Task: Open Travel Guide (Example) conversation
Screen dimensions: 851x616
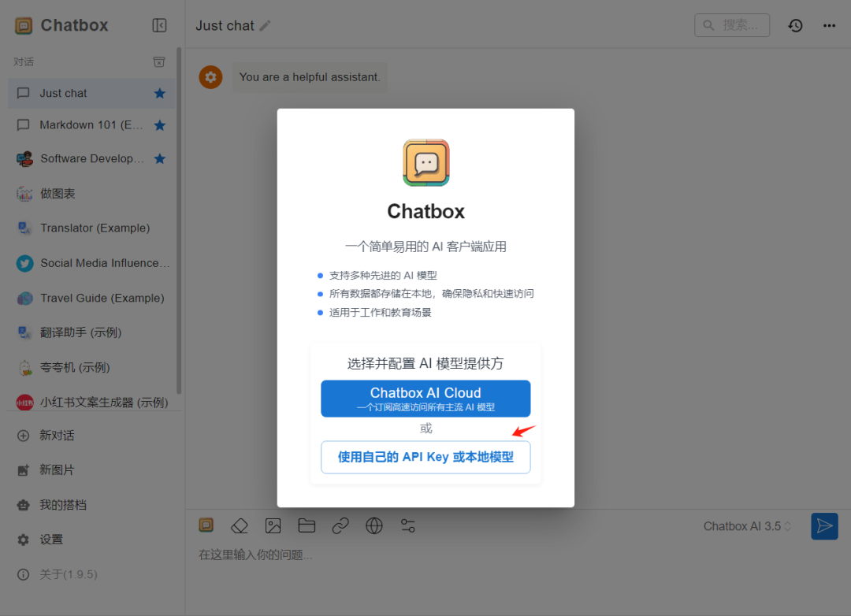Action: click(x=91, y=298)
